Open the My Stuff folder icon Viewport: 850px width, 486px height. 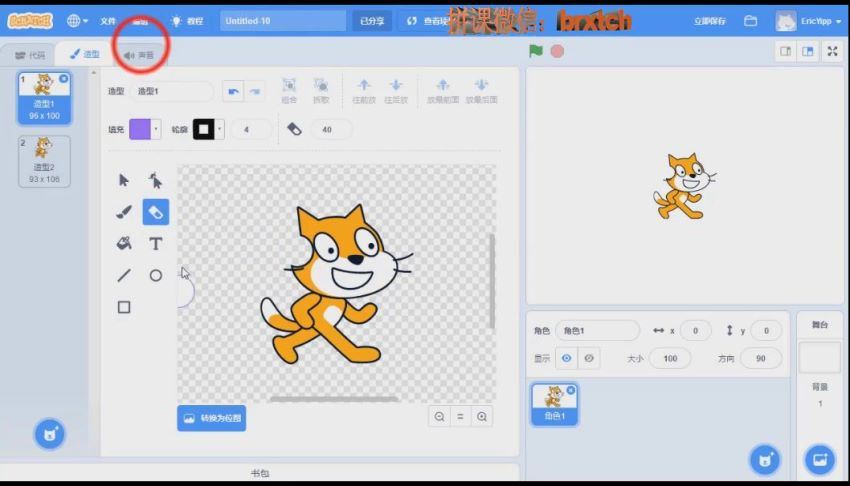coord(750,21)
